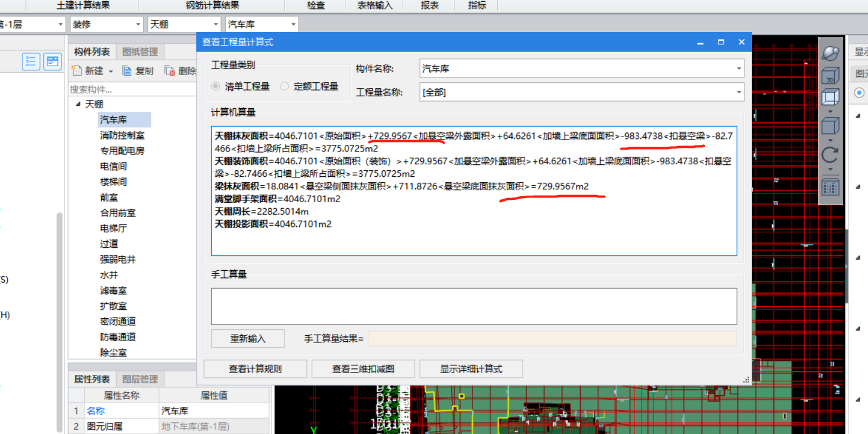Open the 检查 ribbon tab
Viewport: 868px width, 434px height.
pos(316,5)
